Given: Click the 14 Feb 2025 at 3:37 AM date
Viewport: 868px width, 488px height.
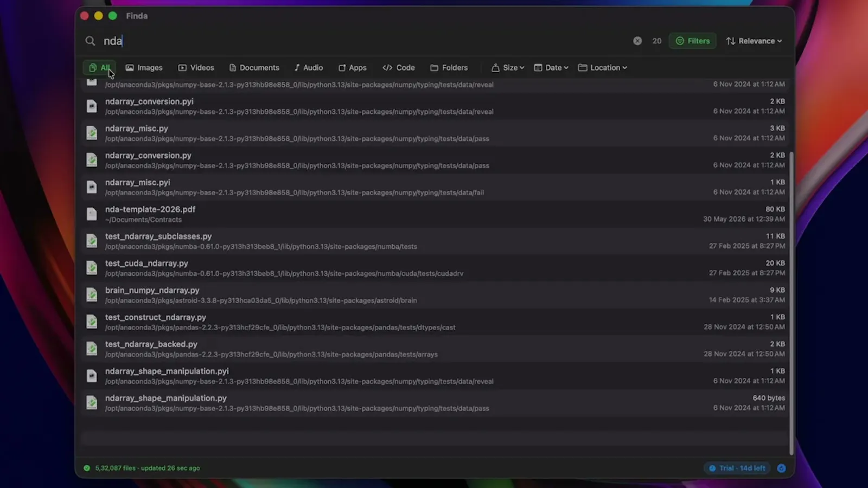Looking at the screenshot, I should pos(747,300).
